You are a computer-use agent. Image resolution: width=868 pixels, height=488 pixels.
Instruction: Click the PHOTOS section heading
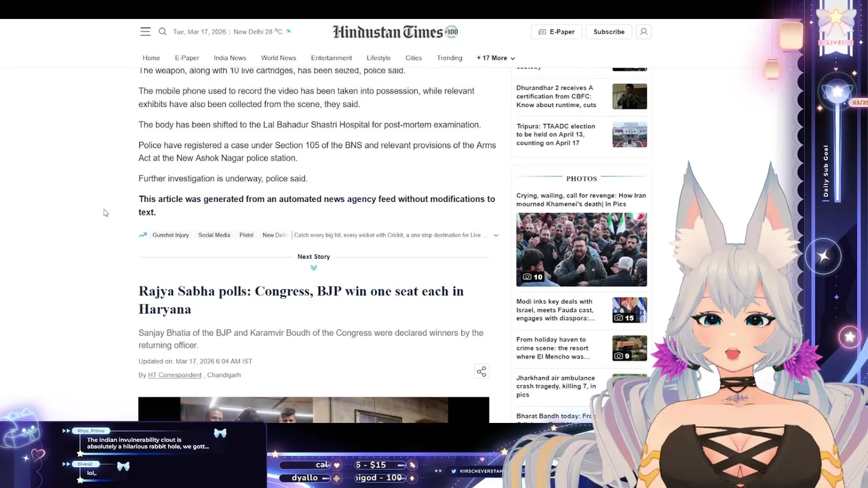[581, 178]
